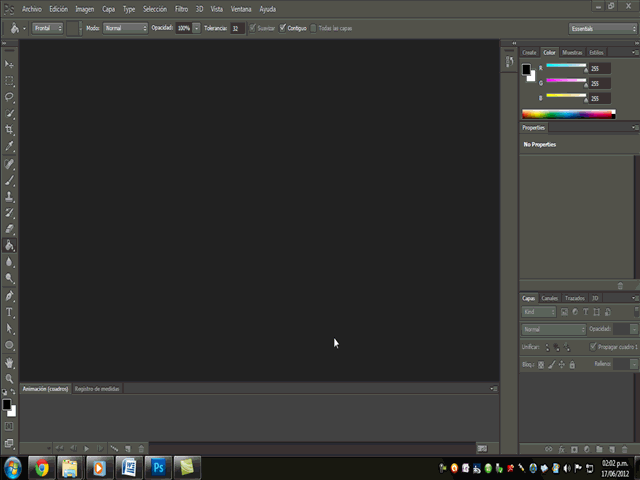Click link layers button in Capas

point(549,449)
